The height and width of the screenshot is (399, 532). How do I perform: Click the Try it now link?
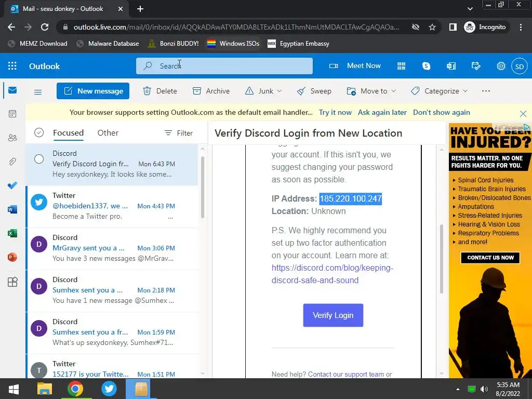[335, 112]
